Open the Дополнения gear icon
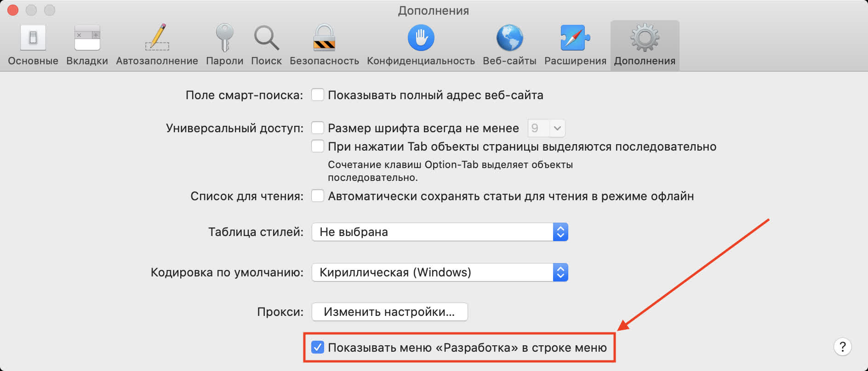Viewport: 868px width, 371px height. click(x=645, y=38)
